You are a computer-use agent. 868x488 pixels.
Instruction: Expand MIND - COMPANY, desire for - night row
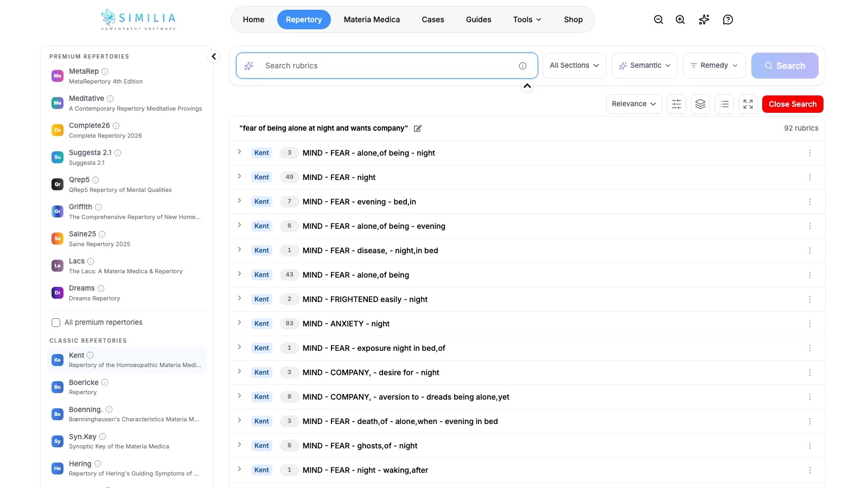point(239,372)
